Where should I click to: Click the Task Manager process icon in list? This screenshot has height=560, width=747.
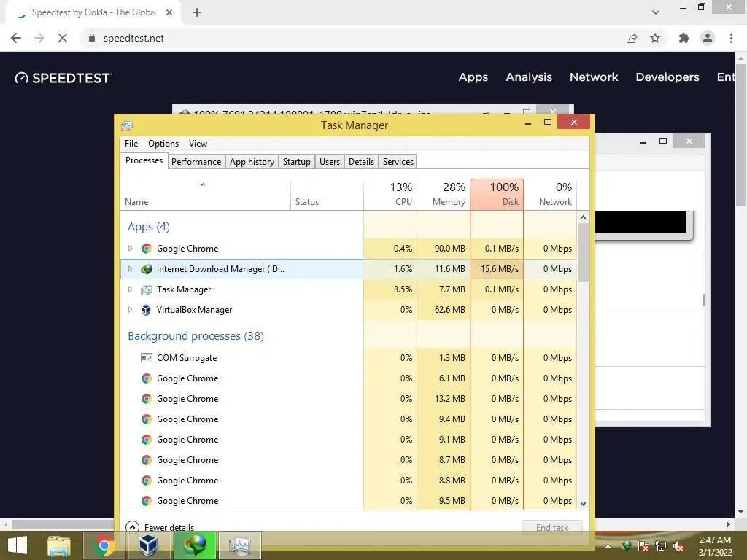[146, 289]
